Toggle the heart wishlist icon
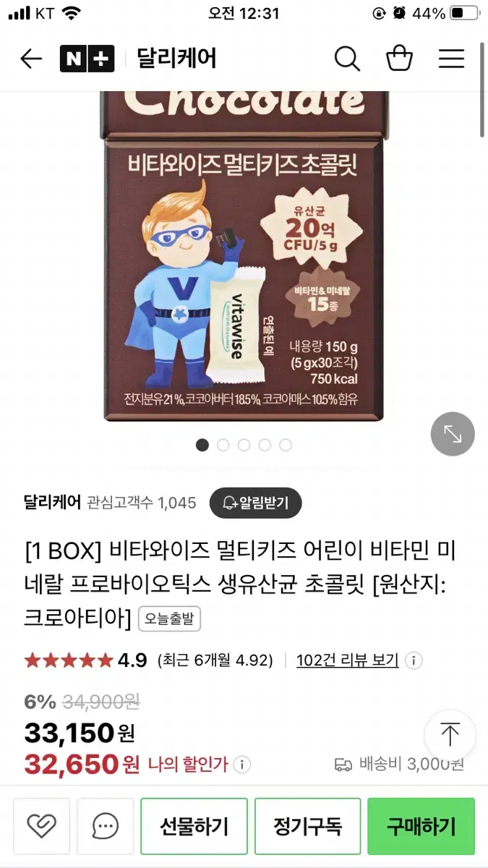The height and width of the screenshot is (868, 488). [42, 825]
